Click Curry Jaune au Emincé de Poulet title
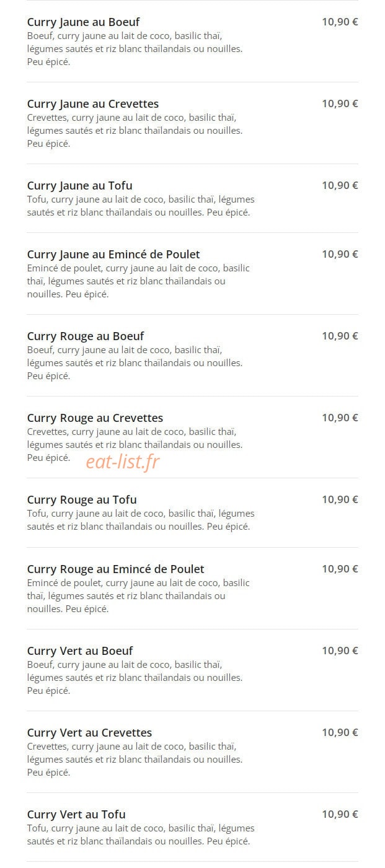This screenshot has width=385, height=868. [113, 255]
